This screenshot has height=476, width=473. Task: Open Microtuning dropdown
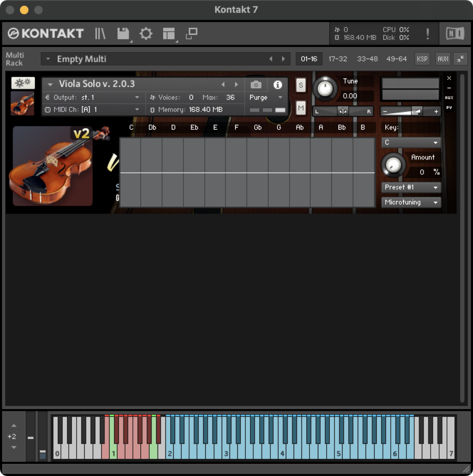coord(411,202)
